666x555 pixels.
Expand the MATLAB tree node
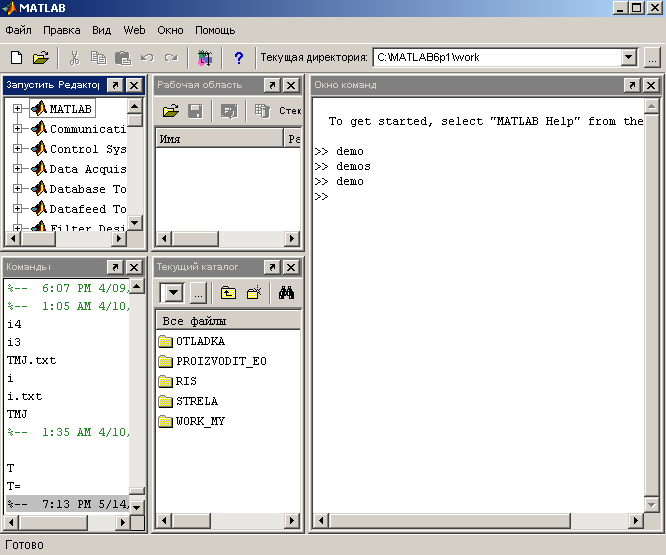17,109
